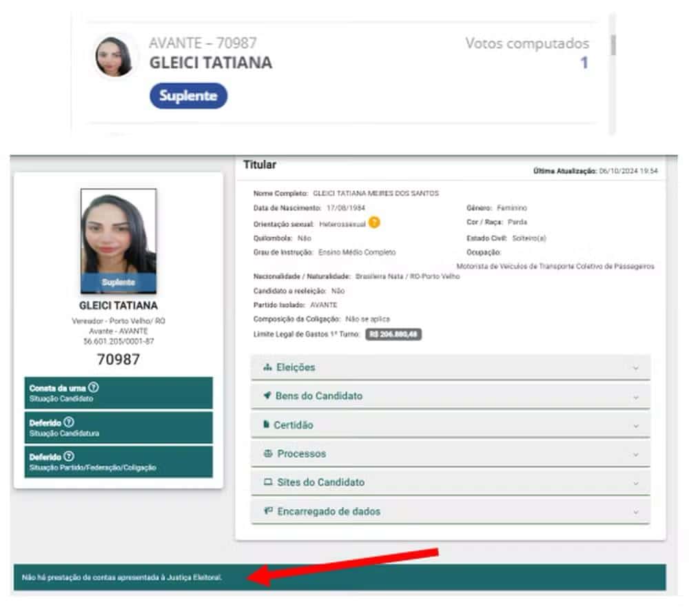
Task: Expand Bens do Candidato with its chevron
Action: point(635,397)
